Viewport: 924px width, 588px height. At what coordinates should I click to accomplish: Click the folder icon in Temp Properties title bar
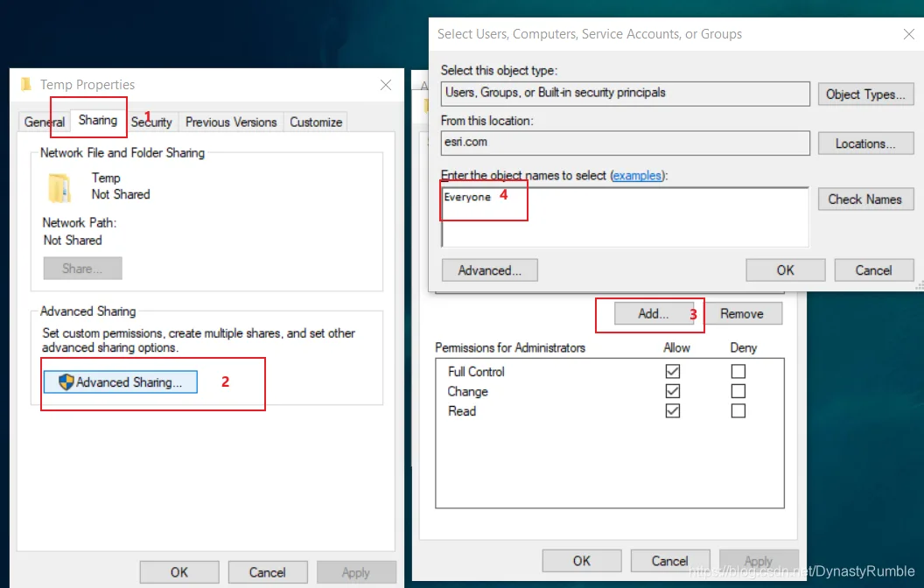pos(26,84)
